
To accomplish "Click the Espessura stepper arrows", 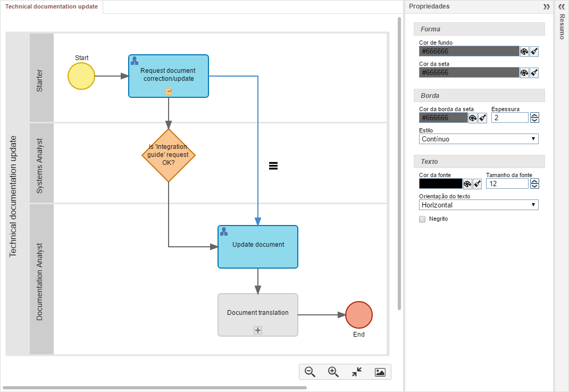I will [534, 118].
